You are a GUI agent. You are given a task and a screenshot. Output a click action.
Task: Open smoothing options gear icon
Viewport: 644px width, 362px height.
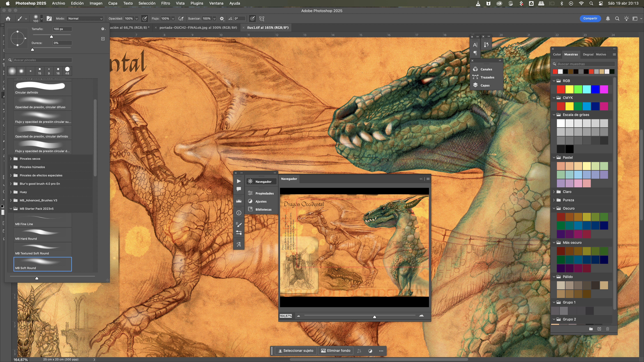click(x=222, y=19)
